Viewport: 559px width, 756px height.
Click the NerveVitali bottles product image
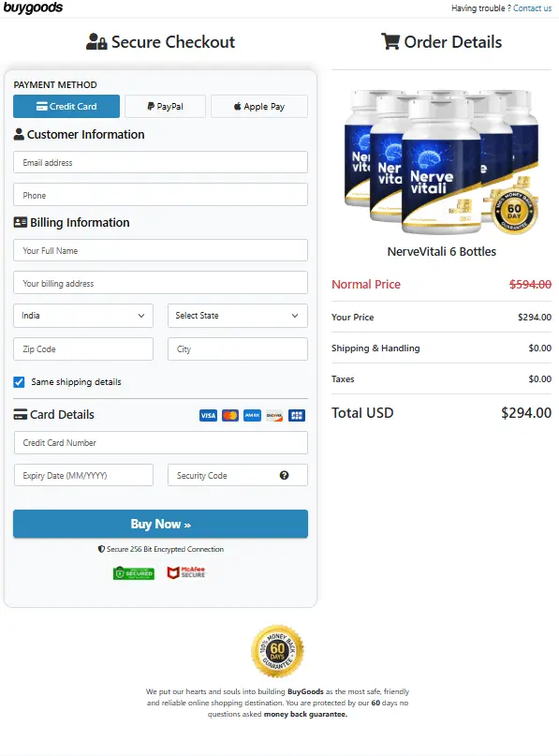tap(441, 162)
